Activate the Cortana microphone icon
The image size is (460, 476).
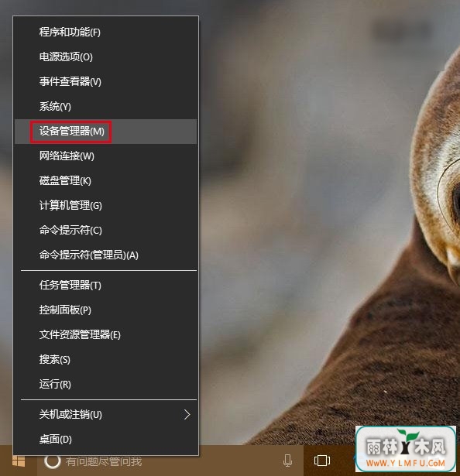[287, 461]
